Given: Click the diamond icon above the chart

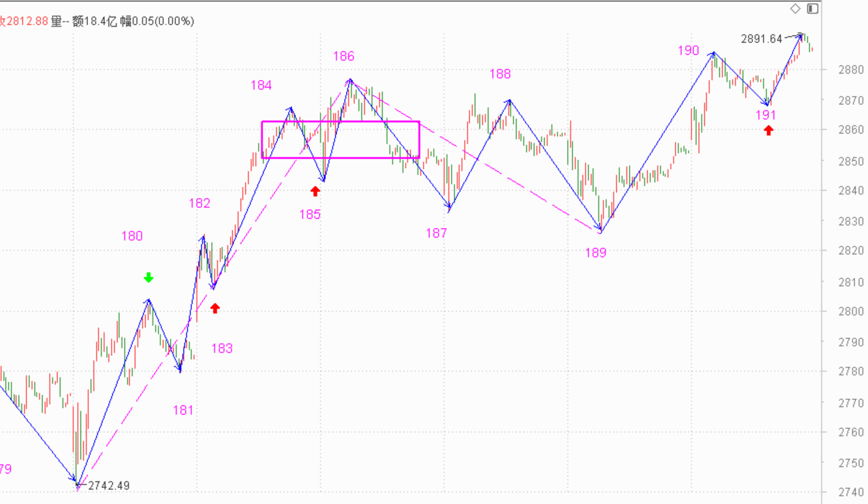Looking at the screenshot, I should click(x=795, y=8).
